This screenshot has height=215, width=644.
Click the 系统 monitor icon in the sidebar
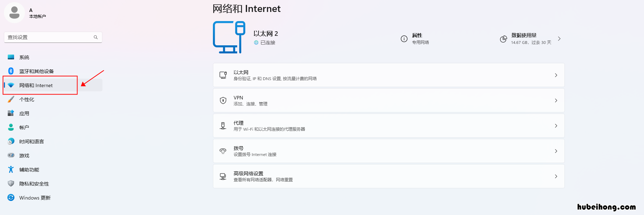[x=11, y=57]
